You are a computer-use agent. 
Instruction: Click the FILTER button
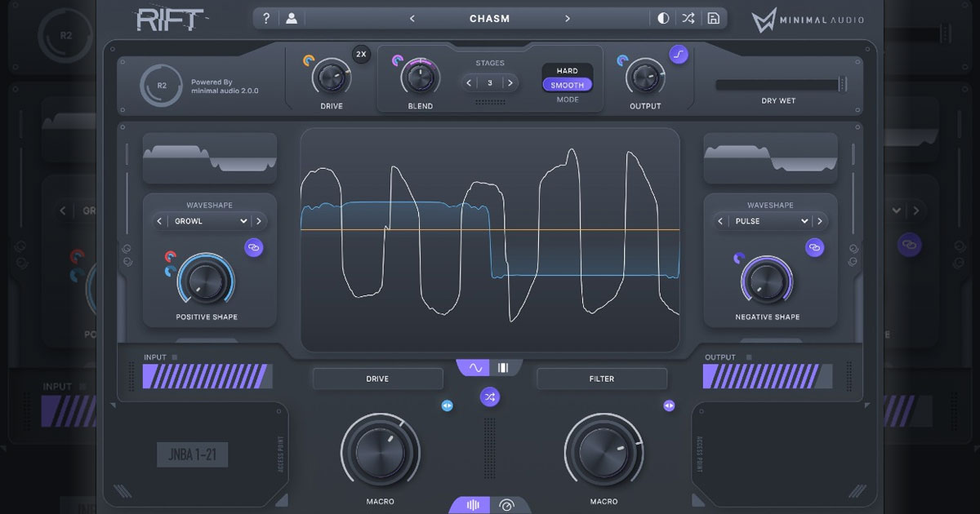[601, 379]
